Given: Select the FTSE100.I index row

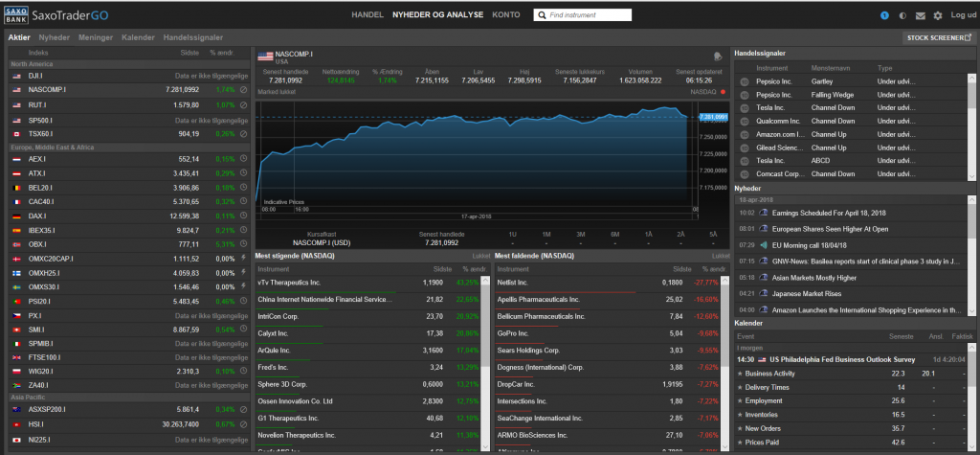Looking at the screenshot, I should pyautogui.click(x=128, y=358).
